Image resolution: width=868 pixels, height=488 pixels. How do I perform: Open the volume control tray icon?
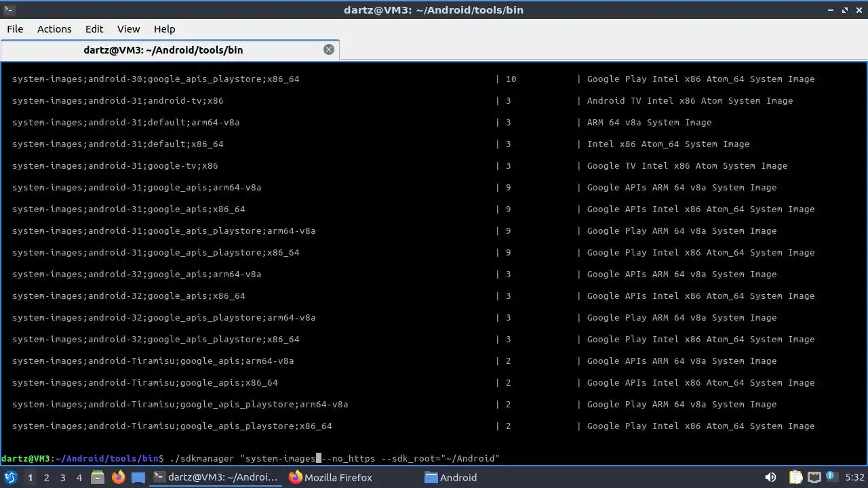coord(770,477)
